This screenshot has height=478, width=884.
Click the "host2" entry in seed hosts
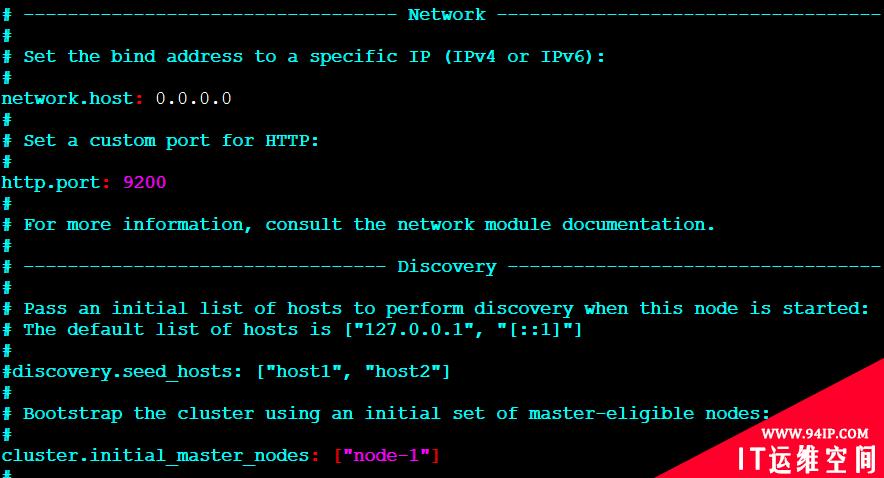[403, 371]
